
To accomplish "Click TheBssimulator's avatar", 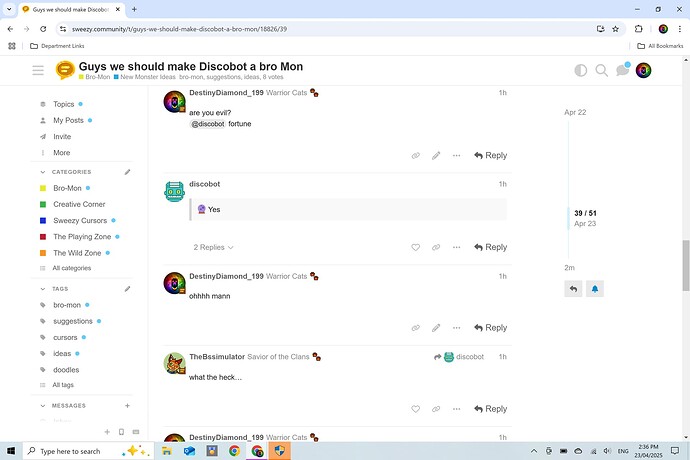I will click(174, 363).
